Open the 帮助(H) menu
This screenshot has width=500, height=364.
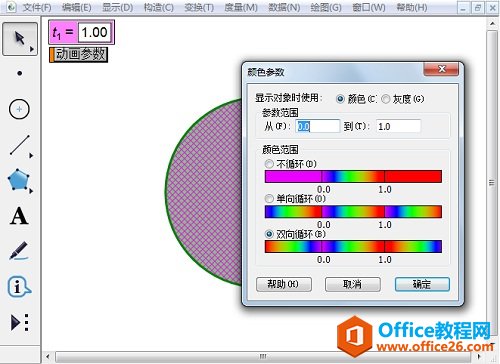(412, 7)
